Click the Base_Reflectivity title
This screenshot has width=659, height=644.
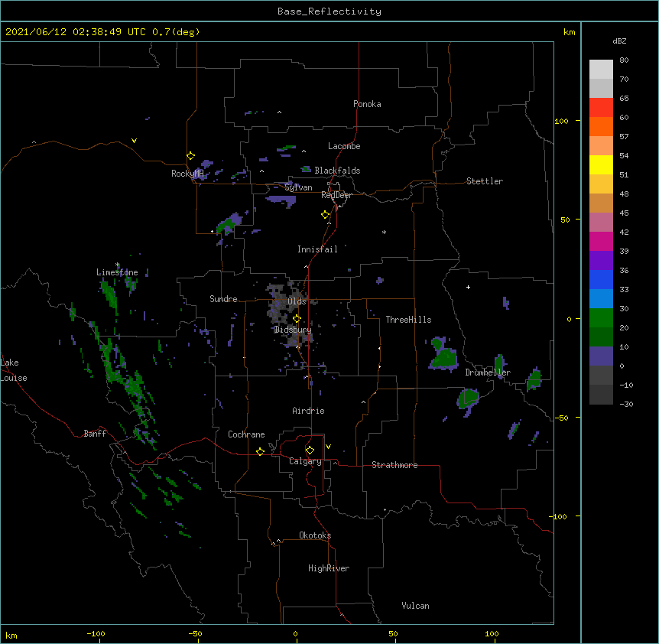pos(329,11)
